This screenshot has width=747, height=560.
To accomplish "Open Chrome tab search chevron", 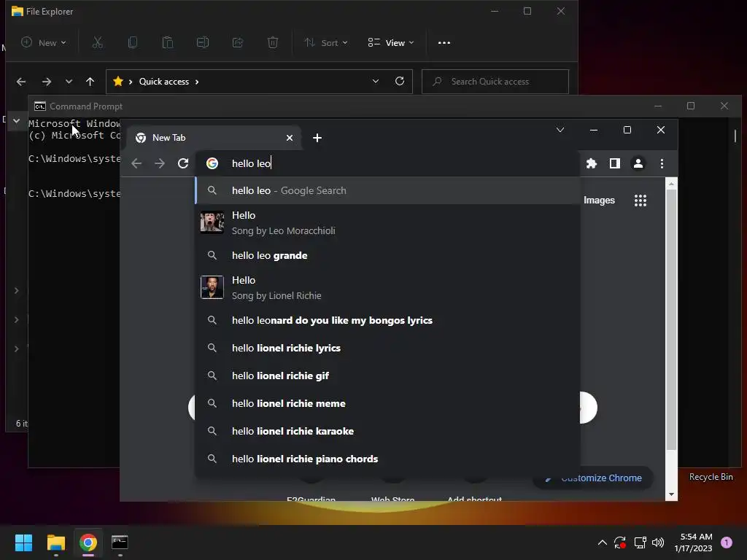I will 560,130.
